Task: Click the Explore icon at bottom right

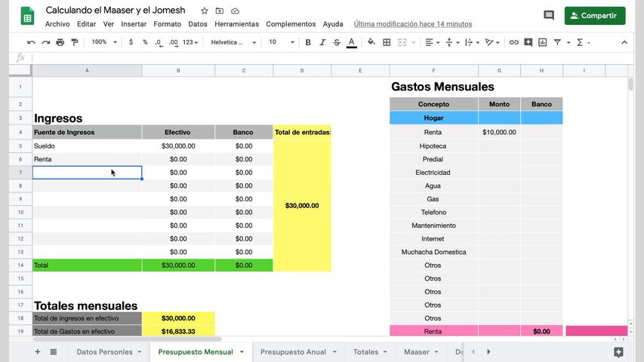Action: [618, 351]
